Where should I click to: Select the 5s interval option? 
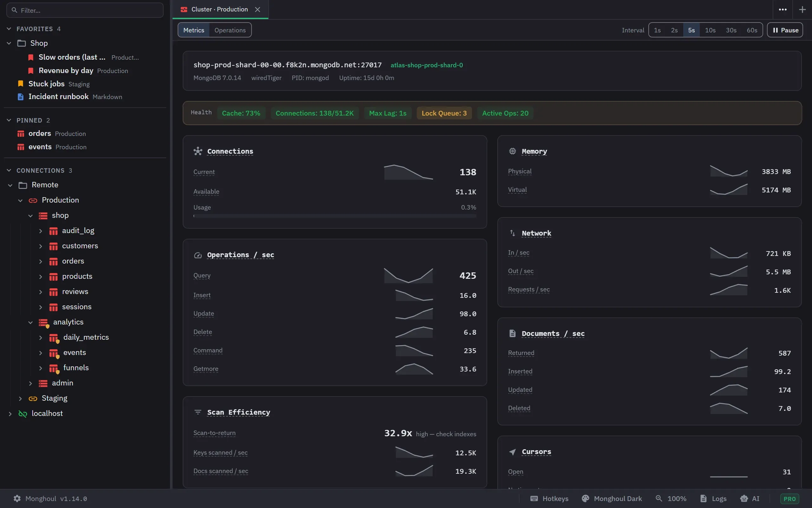[x=691, y=30]
